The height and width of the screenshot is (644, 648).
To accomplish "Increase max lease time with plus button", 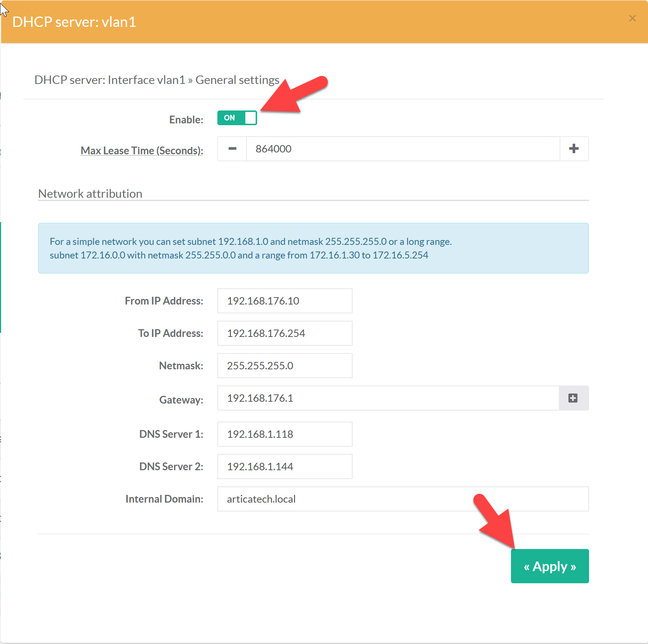I will point(574,149).
